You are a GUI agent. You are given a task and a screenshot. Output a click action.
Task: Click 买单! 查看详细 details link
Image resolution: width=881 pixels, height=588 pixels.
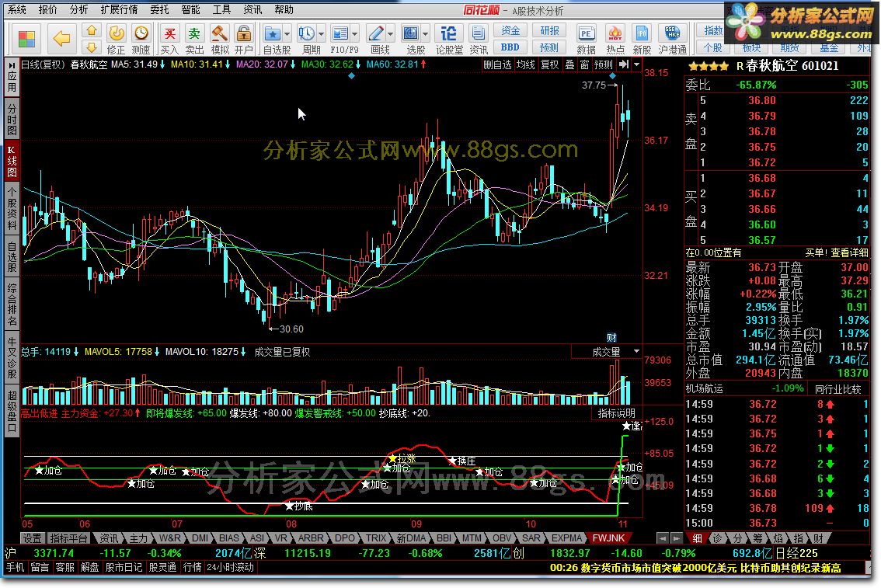[836, 252]
